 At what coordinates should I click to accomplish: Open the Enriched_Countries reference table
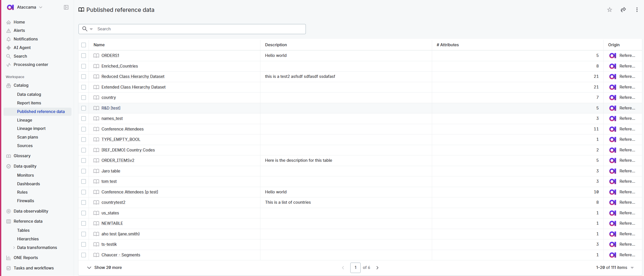[x=119, y=66]
